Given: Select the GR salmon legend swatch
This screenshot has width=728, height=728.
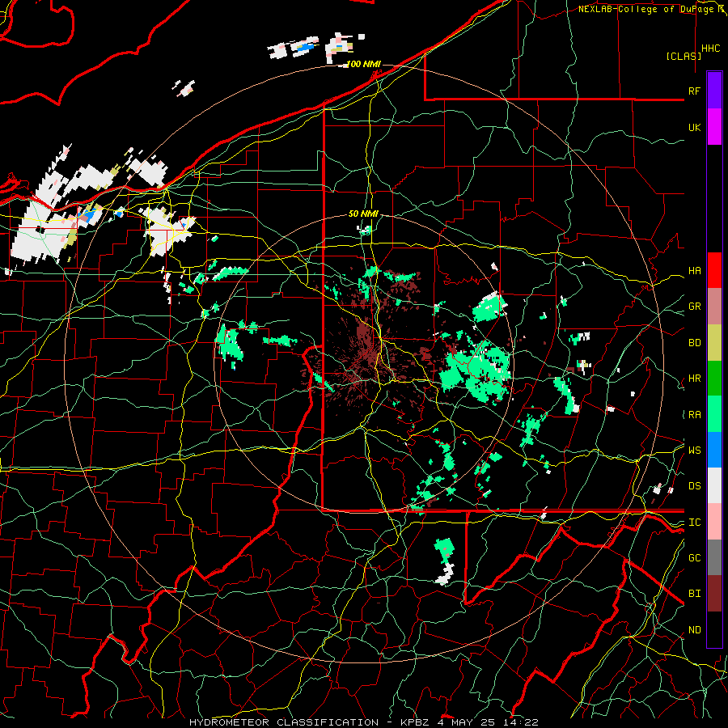Looking at the screenshot, I should click(714, 307).
